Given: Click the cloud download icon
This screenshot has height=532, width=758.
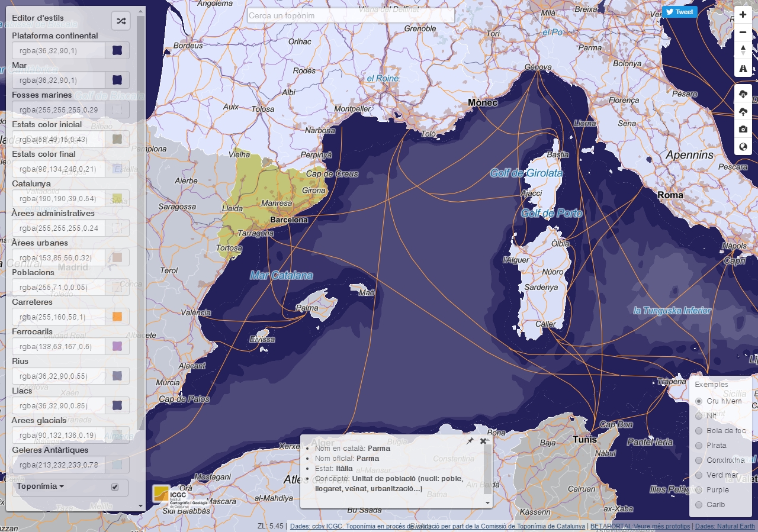Looking at the screenshot, I should pyautogui.click(x=743, y=93).
